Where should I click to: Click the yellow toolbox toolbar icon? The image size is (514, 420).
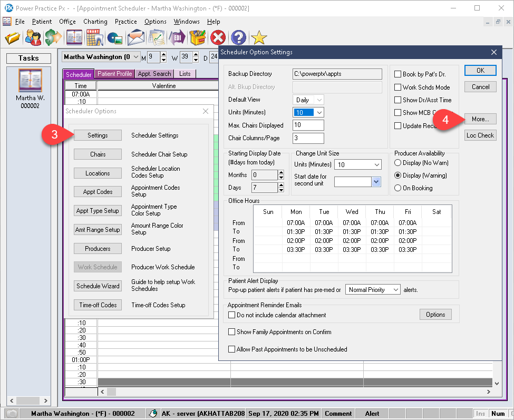(198, 37)
